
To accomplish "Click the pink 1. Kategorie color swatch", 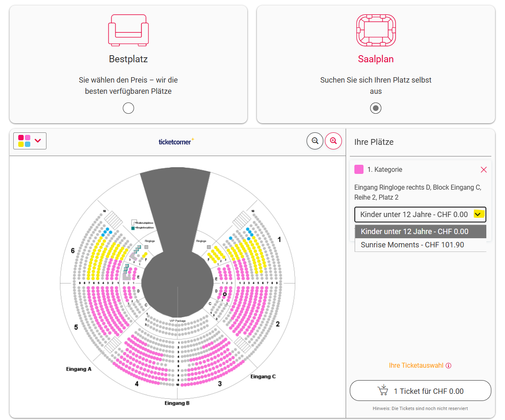I will point(359,169).
